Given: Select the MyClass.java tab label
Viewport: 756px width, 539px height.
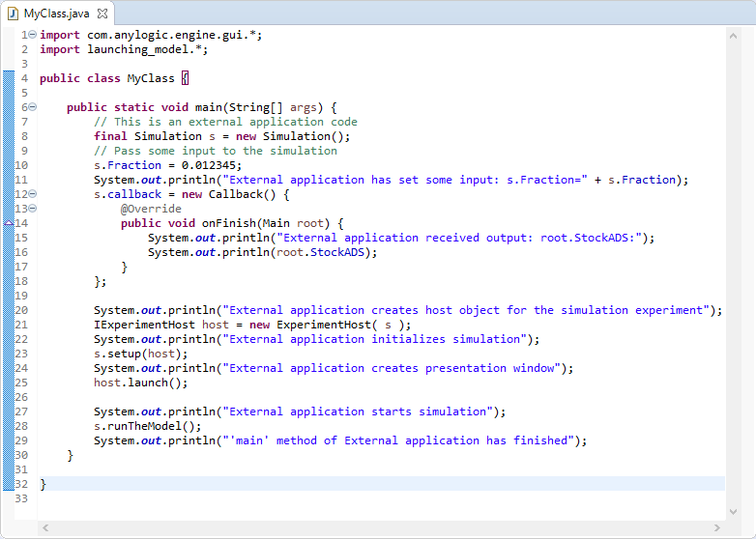Looking at the screenshot, I should [x=56, y=14].
